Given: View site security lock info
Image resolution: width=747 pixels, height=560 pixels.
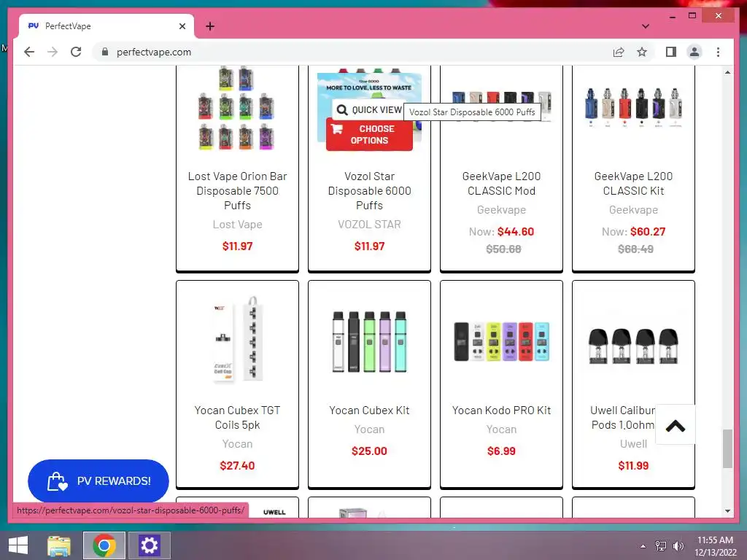Looking at the screenshot, I should tap(105, 52).
